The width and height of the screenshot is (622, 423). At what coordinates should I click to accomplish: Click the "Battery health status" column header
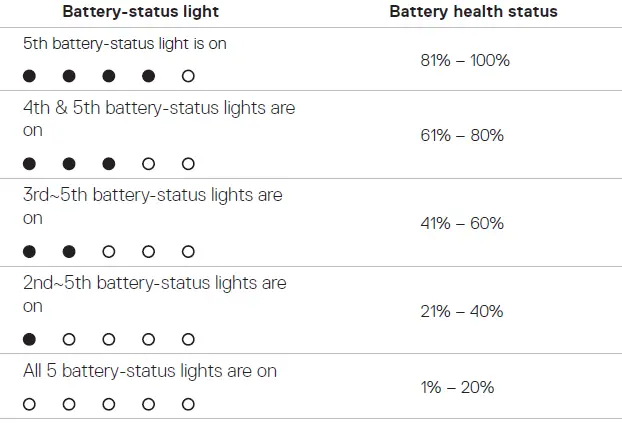pyautogui.click(x=473, y=12)
